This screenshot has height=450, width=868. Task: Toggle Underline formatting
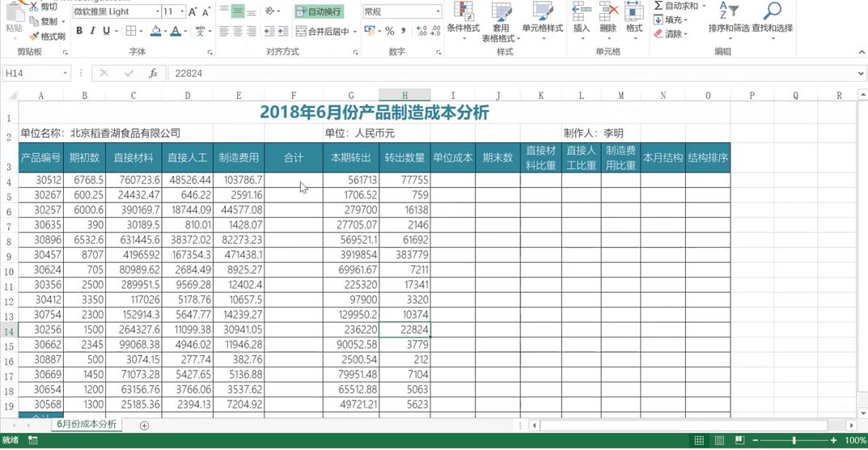click(x=105, y=31)
